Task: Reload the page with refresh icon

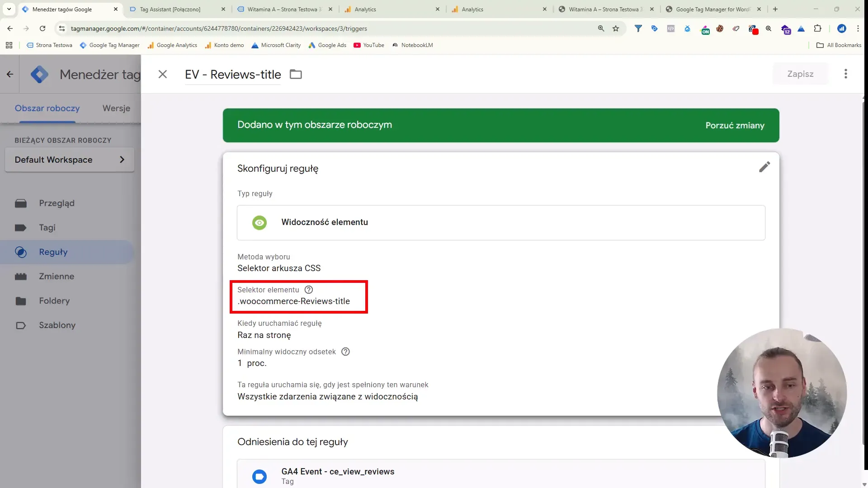Action: point(42,28)
